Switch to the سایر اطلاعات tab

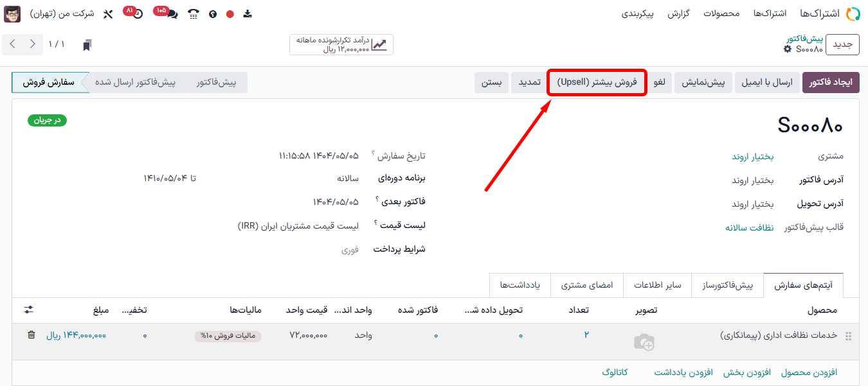(657, 285)
